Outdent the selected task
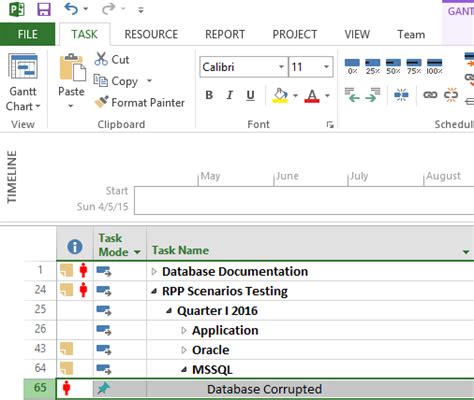 (x=352, y=95)
